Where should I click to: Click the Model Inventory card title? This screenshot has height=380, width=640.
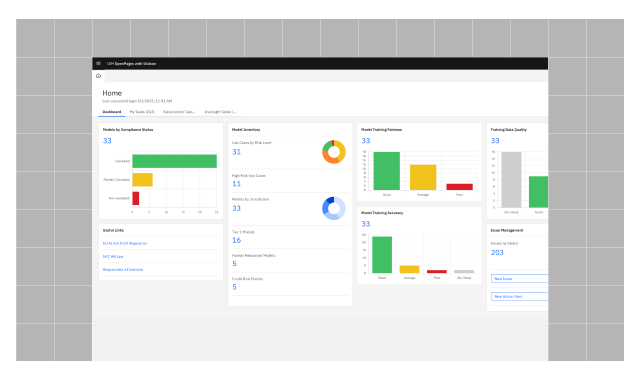click(x=246, y=130)
